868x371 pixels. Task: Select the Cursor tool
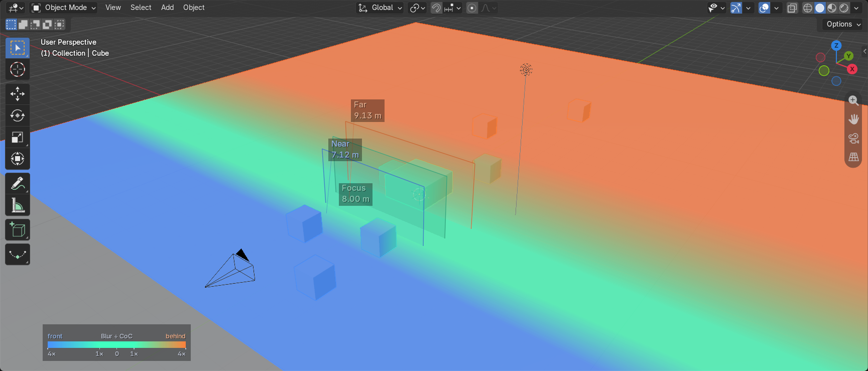point(18,69)
